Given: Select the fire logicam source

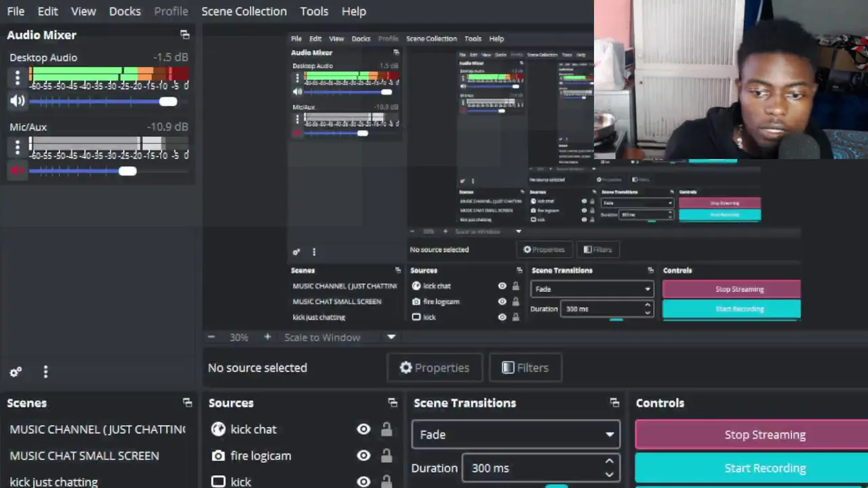Looking at the screenshot, I should (x=260, y=455).
